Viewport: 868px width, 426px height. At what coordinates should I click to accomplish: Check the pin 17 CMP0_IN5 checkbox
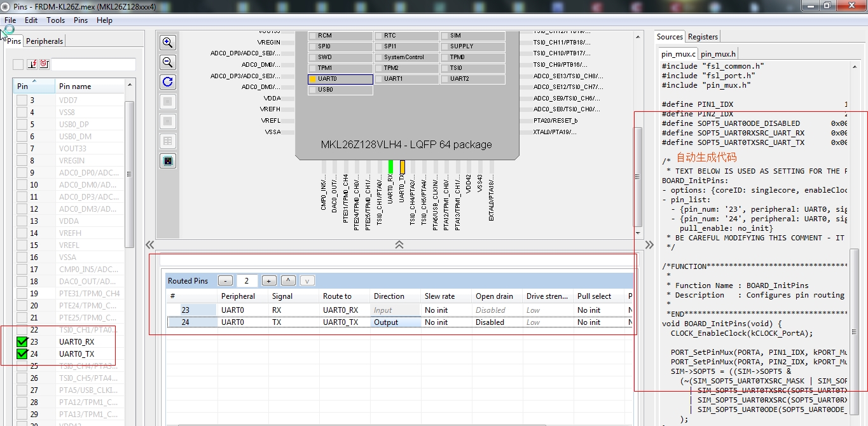[22, 270]
